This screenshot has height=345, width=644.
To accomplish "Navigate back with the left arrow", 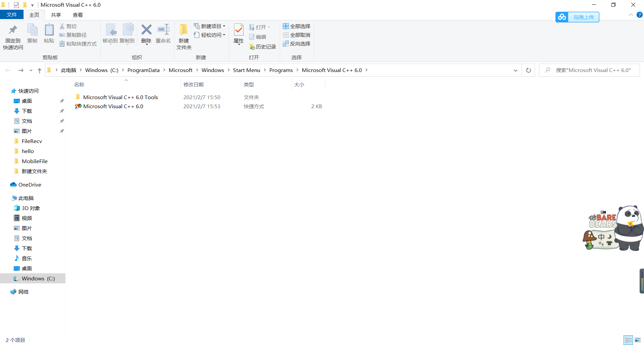I will tap(8, 70).
